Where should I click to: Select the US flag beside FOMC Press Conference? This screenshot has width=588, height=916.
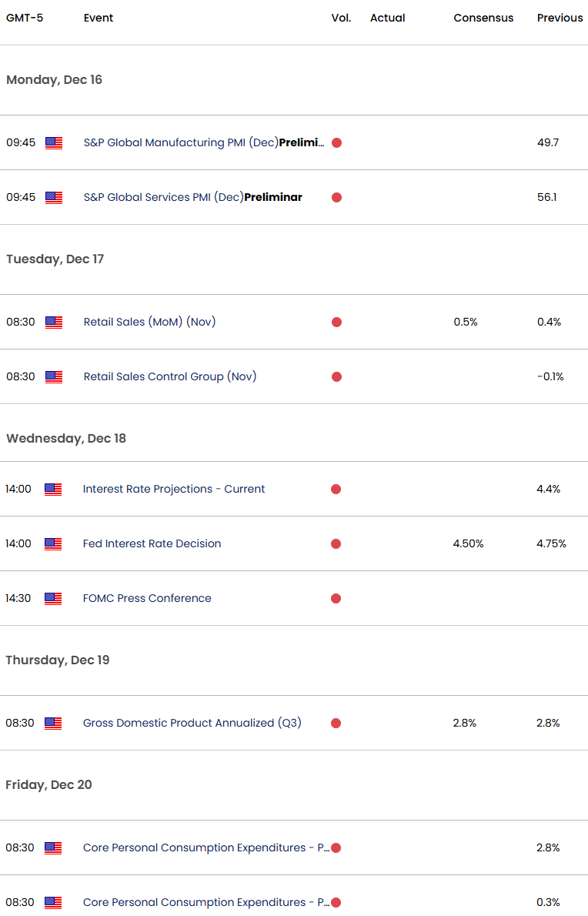tap(53, 598)
